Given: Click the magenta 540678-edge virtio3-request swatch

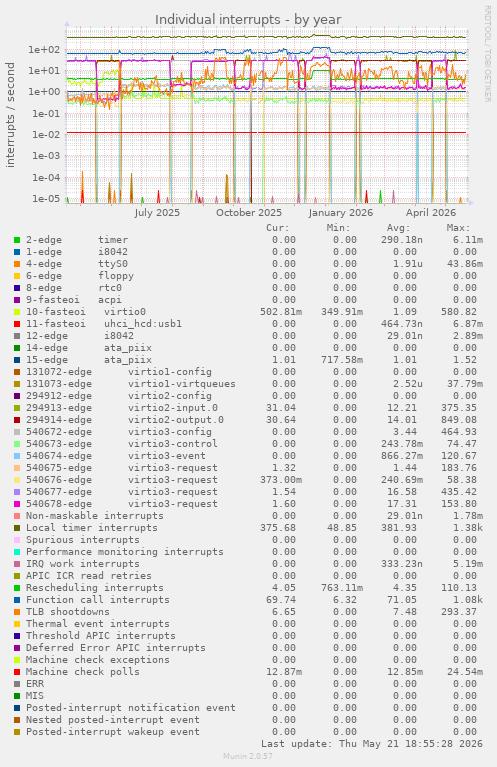Looking at the screenshot, I should [17, 504].
